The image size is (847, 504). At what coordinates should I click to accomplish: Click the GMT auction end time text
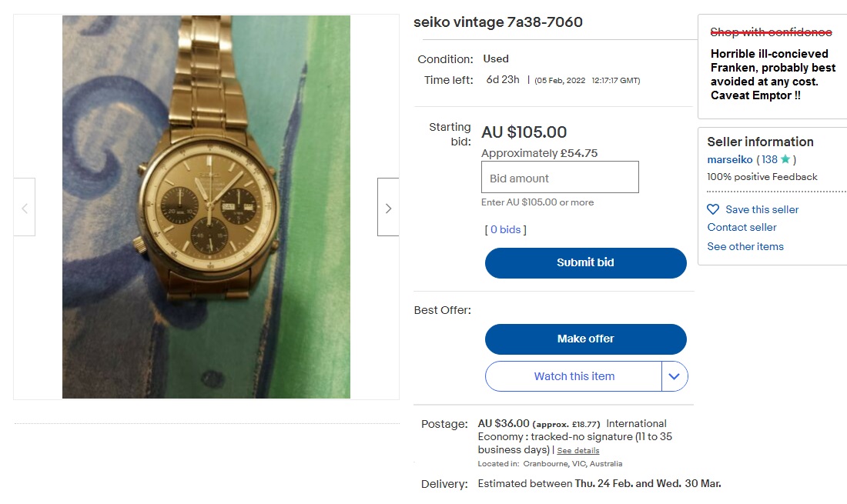[588, 79]
